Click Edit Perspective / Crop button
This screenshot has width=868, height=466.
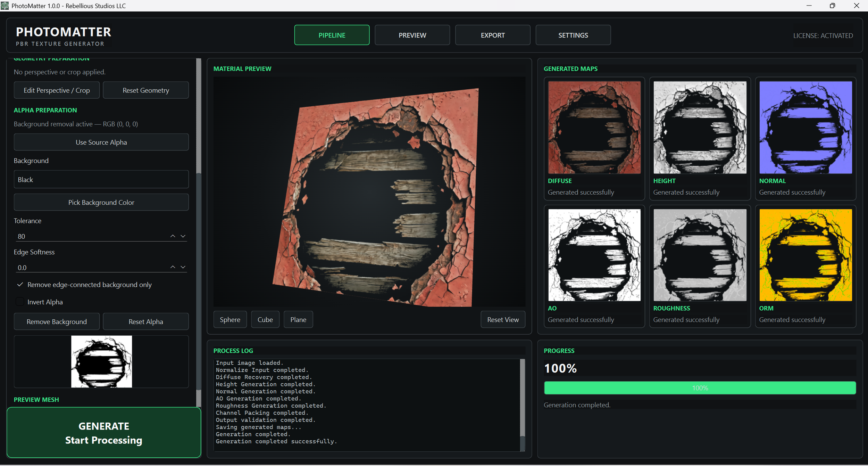57,90
